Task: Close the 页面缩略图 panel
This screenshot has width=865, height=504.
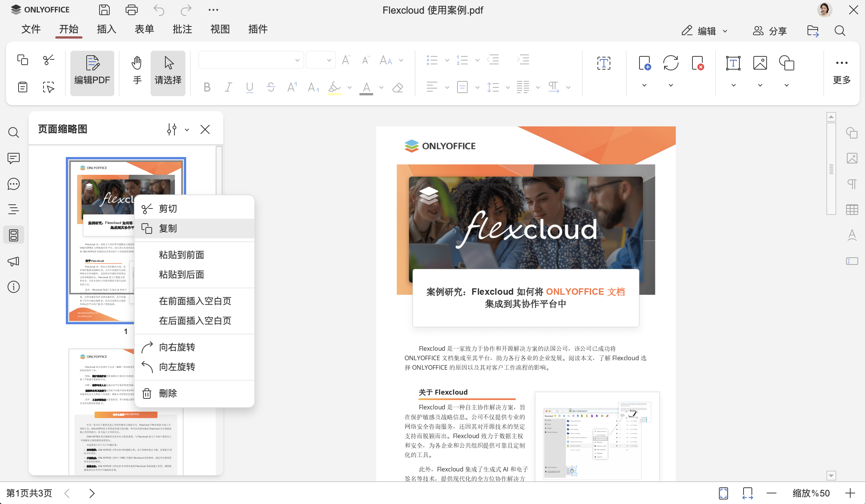Action: (205, 130)
